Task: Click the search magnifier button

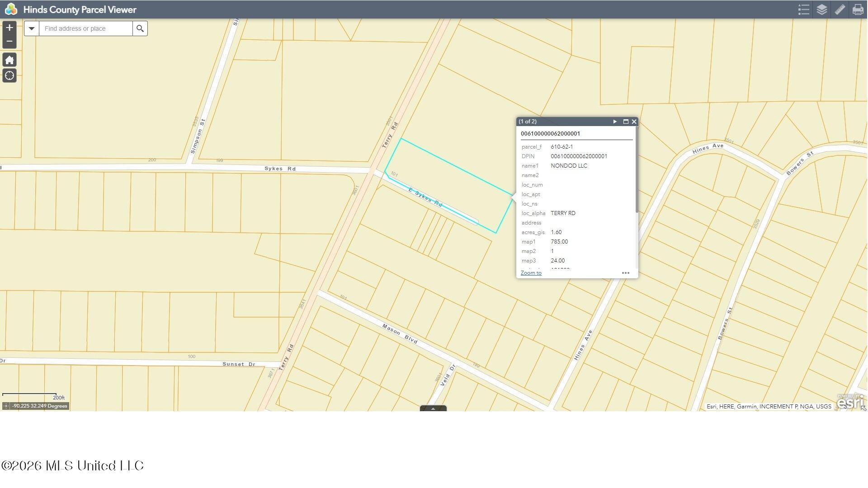Action: pos(140,28)
